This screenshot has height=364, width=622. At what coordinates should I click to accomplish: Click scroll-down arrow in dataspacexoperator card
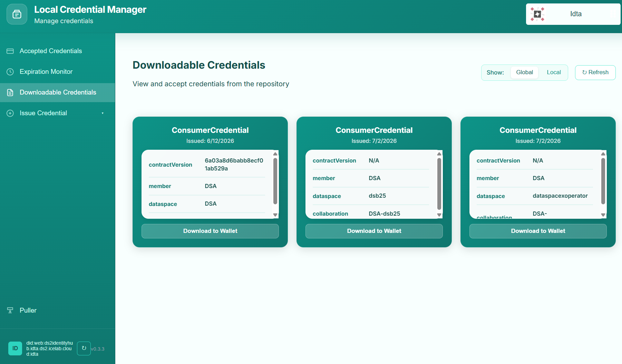tap(603, 215)
